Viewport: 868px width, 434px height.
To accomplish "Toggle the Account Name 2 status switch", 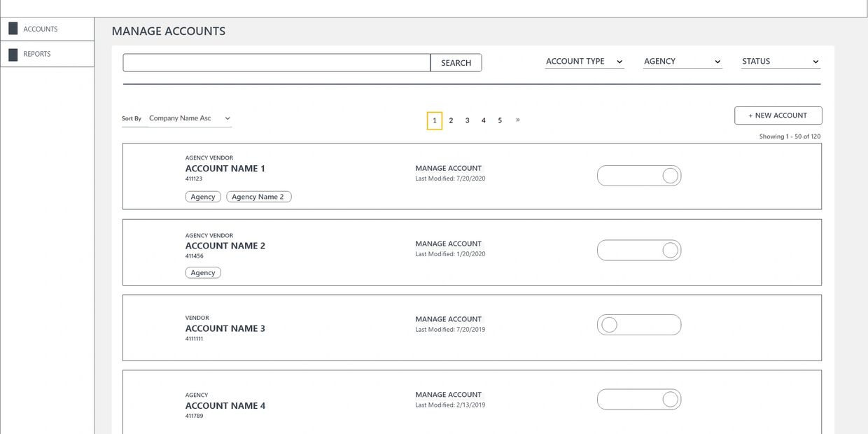I will coord(638,250).
